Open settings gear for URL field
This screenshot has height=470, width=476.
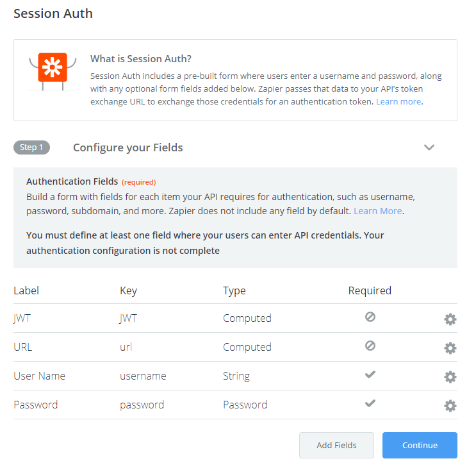[x=450, y=348]
